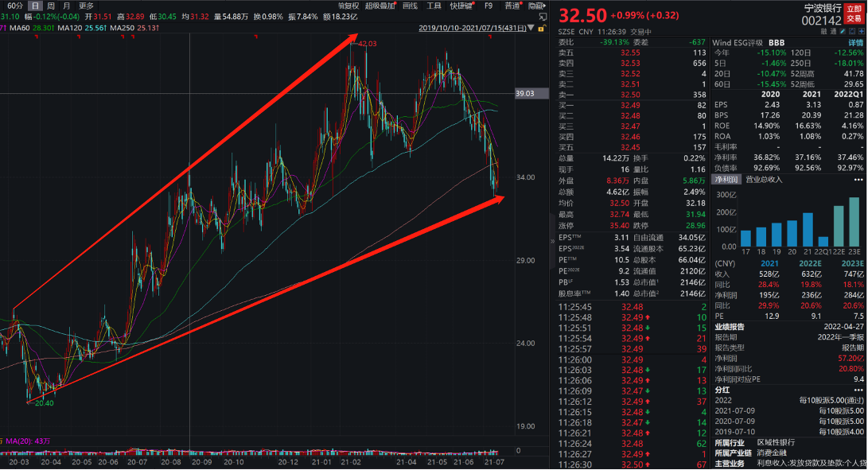Select the 周 weekly chart period
This screenshot has width=868, height=470.
51,6
